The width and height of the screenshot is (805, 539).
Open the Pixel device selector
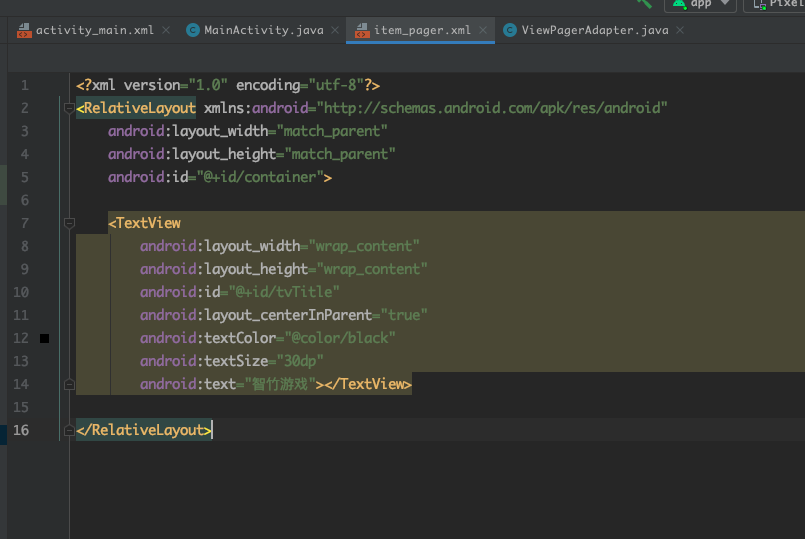tap(775, 4)
